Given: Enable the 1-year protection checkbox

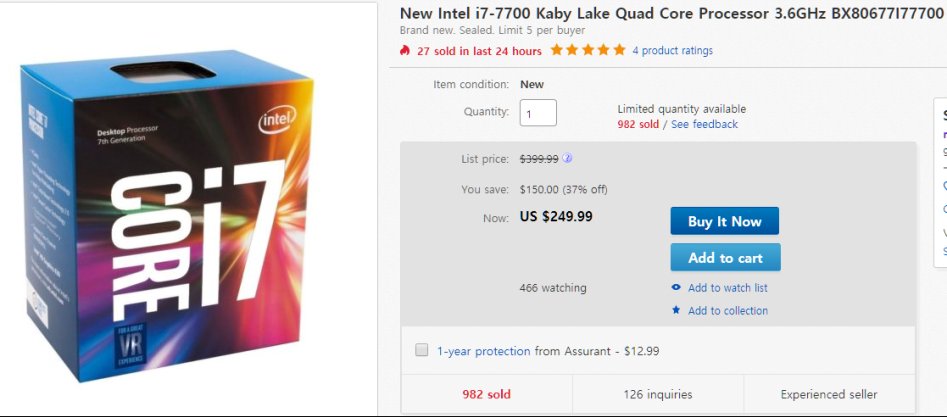Looking at the screenshot, I should tap(422, 351).
